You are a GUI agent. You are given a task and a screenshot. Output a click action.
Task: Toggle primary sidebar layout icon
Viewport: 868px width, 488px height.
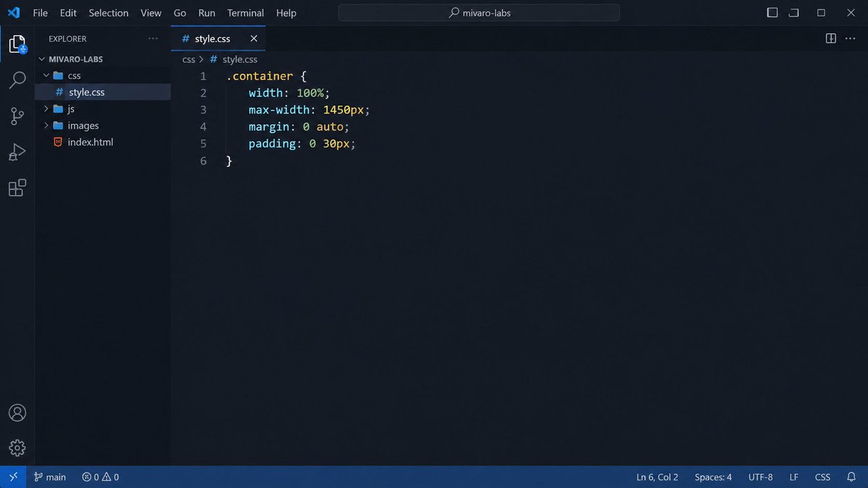click(773, 13)
